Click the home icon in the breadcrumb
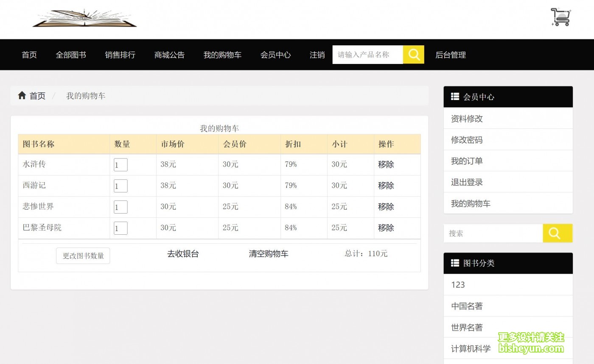This screenshot has height=364, width=594. 22,95
